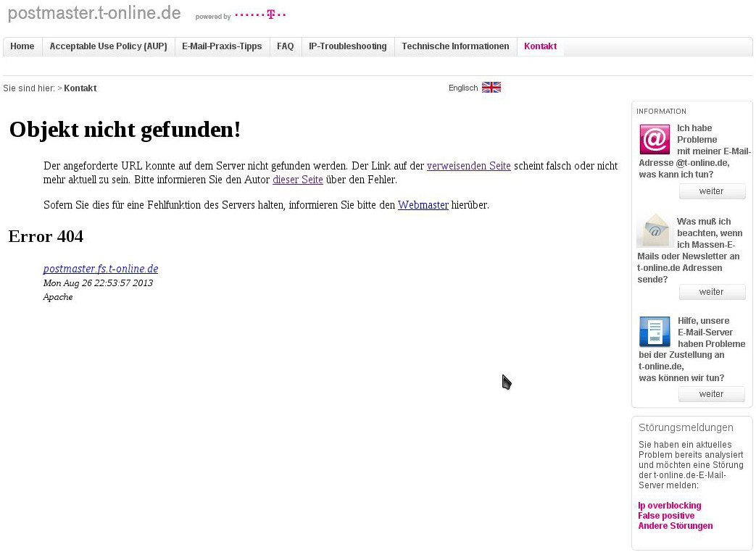Image resolution: width=756 pixels, height=552 pixels.
Task: Click the Telekom T logo
Action: [x=271, y=14]
